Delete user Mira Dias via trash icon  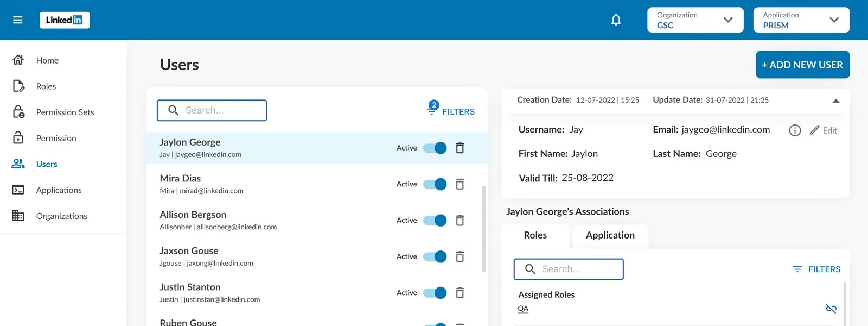(459, 184)
